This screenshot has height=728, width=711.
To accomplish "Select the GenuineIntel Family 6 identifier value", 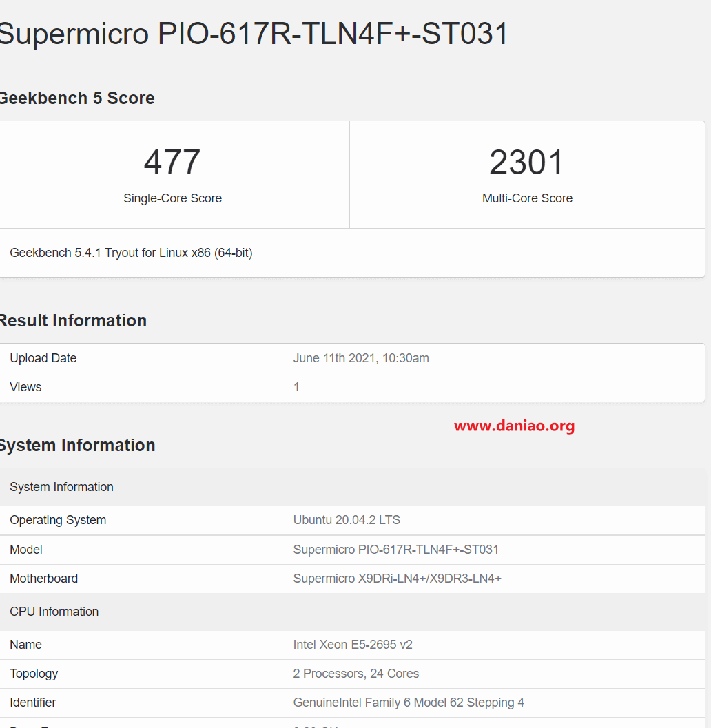I will [x=409, y=703].
